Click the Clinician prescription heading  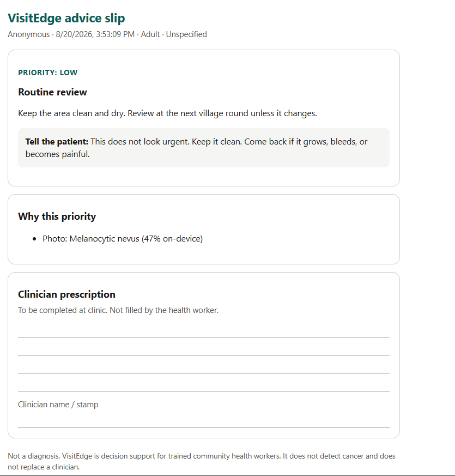pyautogui.click(x=66, y=294)
